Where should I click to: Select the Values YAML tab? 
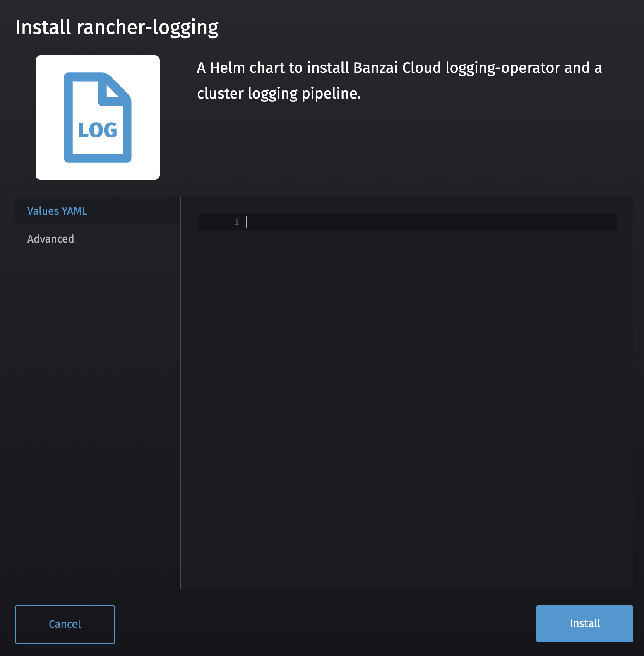(x=98, y=211)
